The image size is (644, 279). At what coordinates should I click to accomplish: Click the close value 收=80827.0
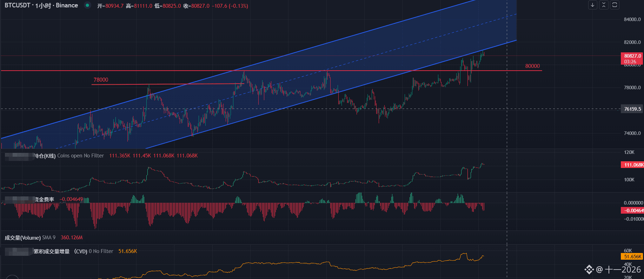click(197, 6)
